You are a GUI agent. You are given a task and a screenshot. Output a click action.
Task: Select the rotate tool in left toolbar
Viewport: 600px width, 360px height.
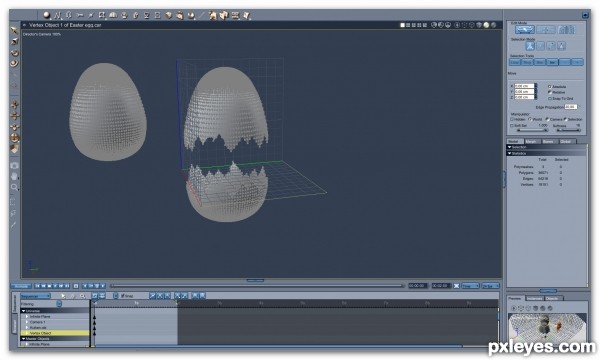[x=14, y=52]
